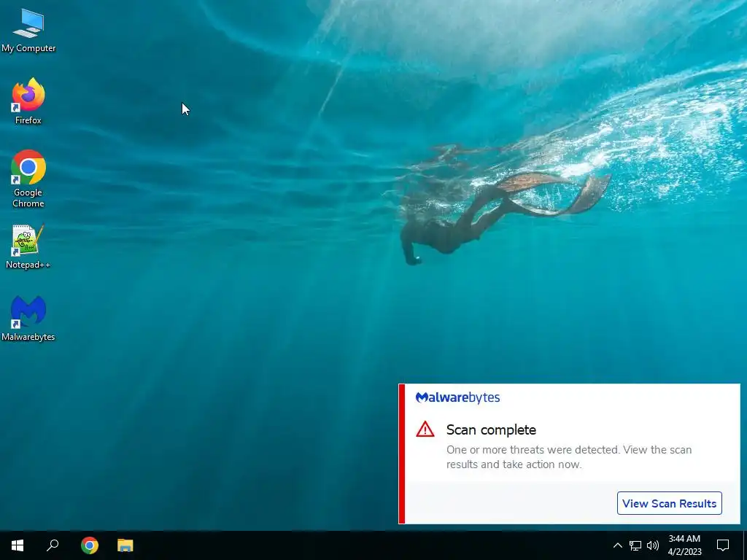Open File Explorer from taskbar

point(125,545)
